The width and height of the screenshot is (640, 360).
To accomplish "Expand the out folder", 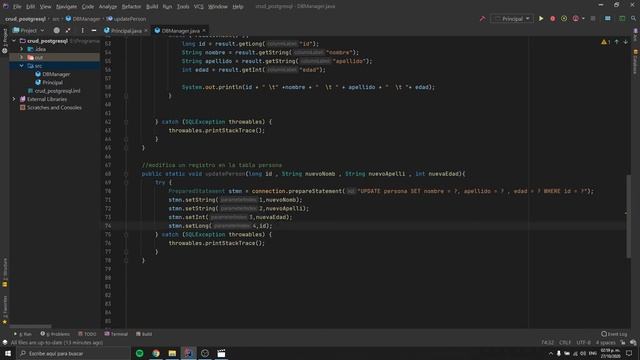I will pyautogui.click(x=22, y=58).
